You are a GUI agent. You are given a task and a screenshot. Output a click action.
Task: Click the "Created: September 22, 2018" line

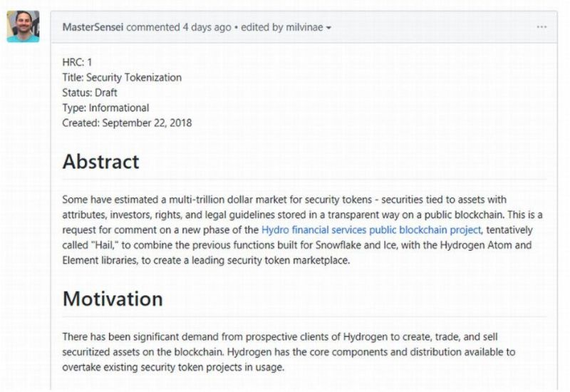point(127,123)
